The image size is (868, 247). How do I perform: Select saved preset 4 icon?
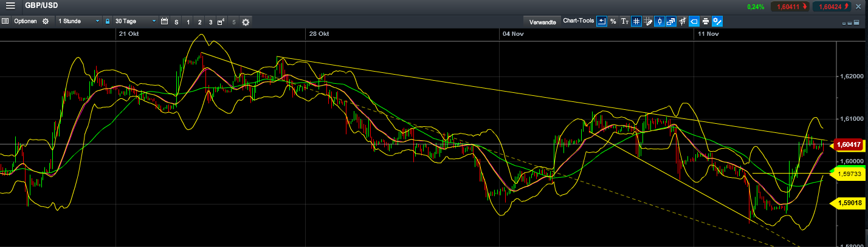(222, 22)
